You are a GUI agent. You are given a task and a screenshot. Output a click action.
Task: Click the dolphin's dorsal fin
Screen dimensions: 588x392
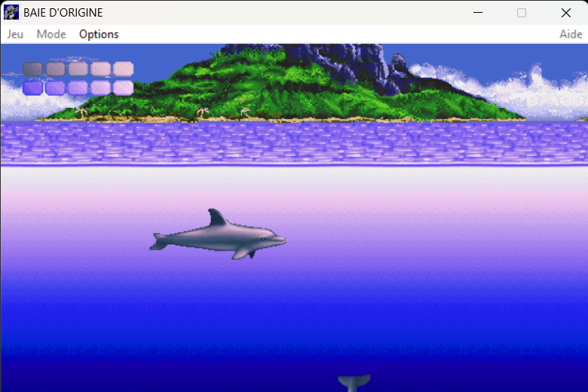pyautogui.click(x=218, y=219)
